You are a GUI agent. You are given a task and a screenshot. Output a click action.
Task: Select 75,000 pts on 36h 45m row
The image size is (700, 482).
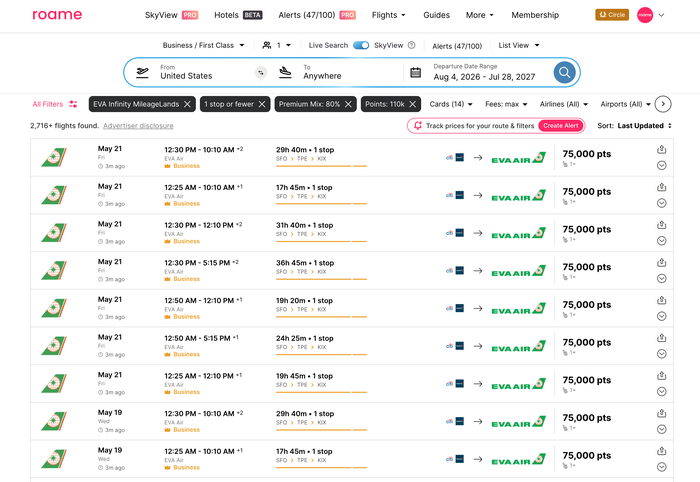coord(587,267)
